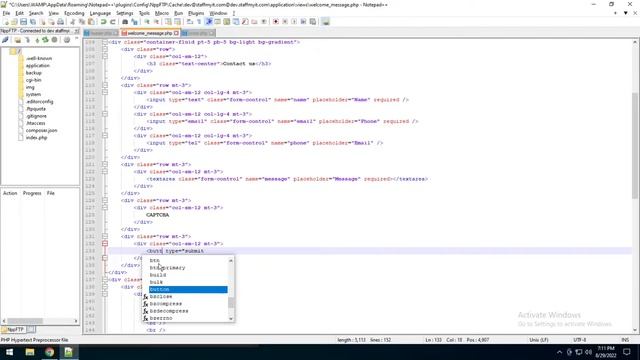Click the Copy toolbar icon
The width and height of the screenshot is (640, 360).
click(x=82, y=22)
